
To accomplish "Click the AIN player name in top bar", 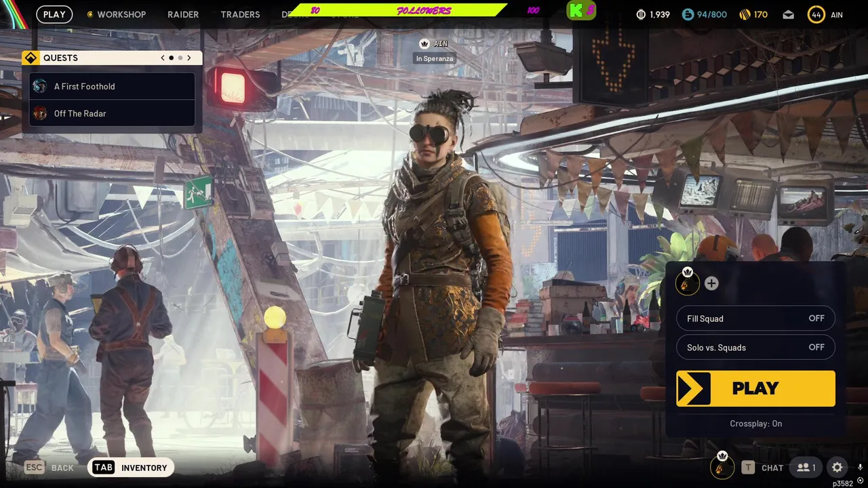I will click(836, 15).
